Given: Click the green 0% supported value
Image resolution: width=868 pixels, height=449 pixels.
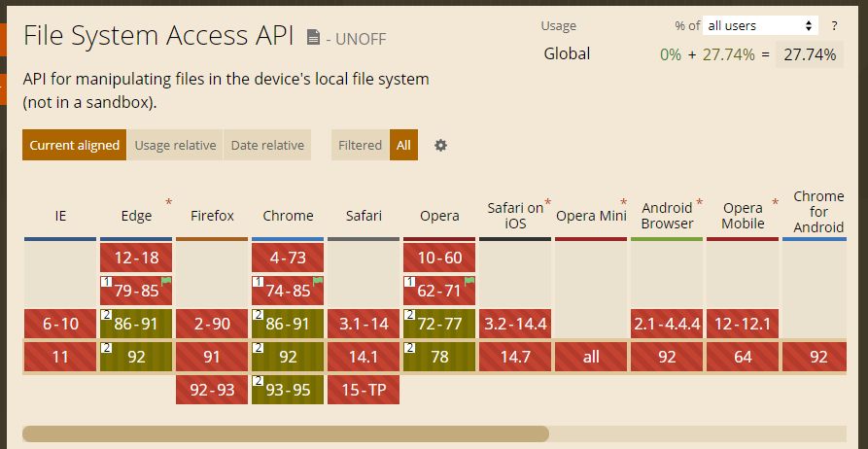Looking at the screenshot, I should [671, 54].
